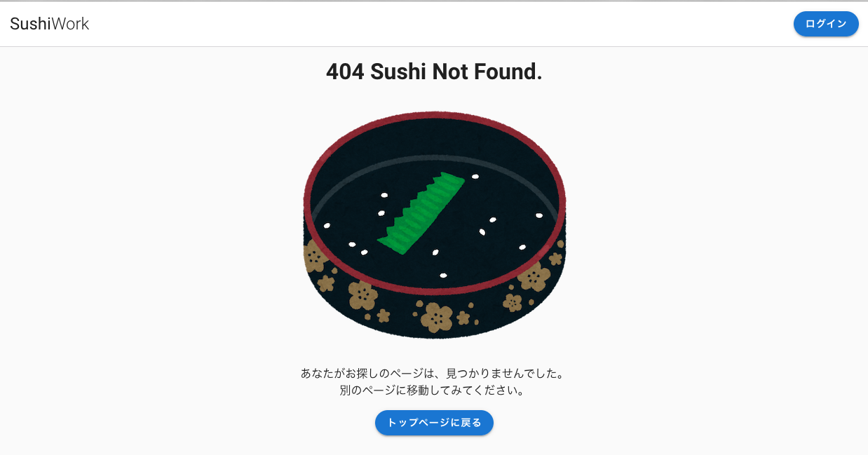Image resolution: width=868 pixels, height=455 pixels.
Task: Click the rice grain at far left of tub
Action: [327, 226]
